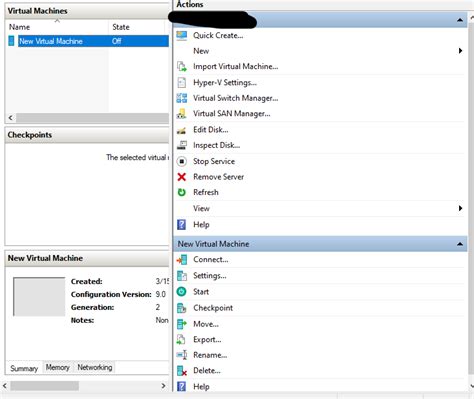
Task: Click the bottom panel right scroll arrow
Action: click(163, 386)
